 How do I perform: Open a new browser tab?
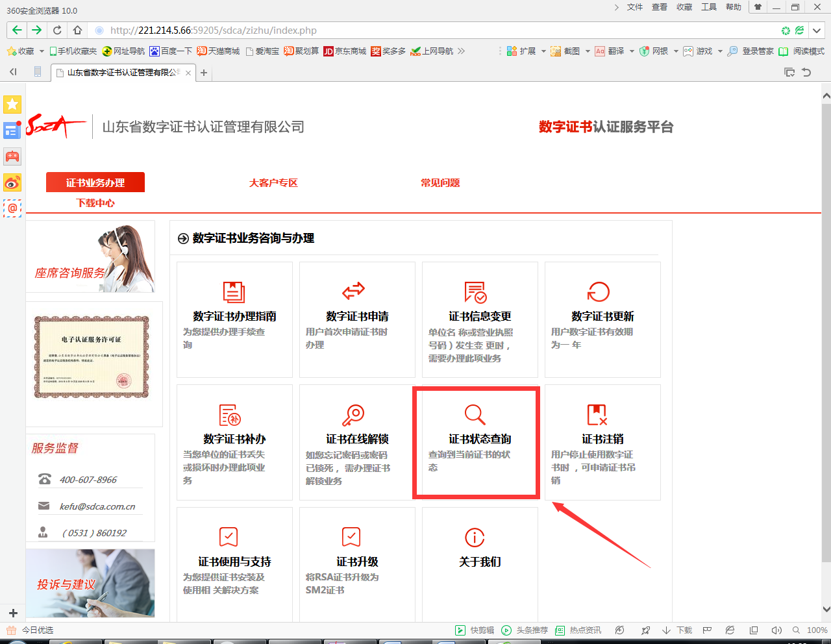click(204, 73)
